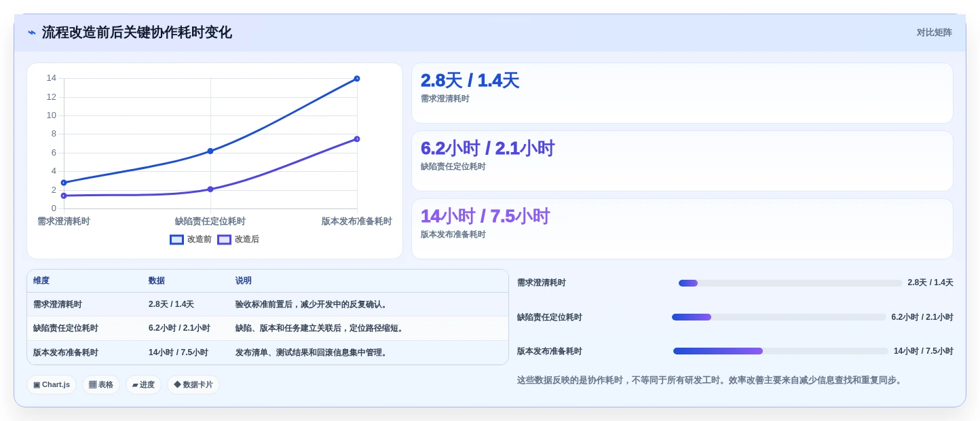The width and height of the screenshot is (980, 421).
Task: Click 改造前 data point at 需求澄清耗时
Action: pos(64,183)
